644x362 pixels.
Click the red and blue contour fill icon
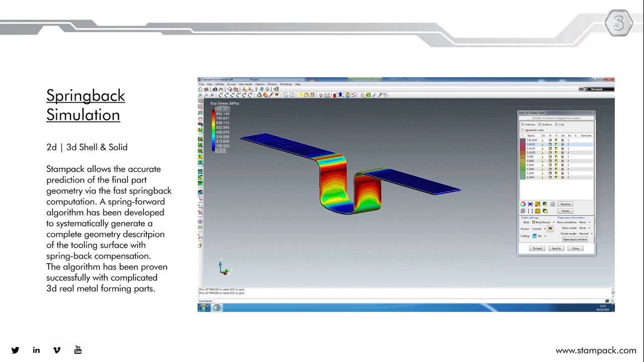pyautogui.click(x=339, y=95)
